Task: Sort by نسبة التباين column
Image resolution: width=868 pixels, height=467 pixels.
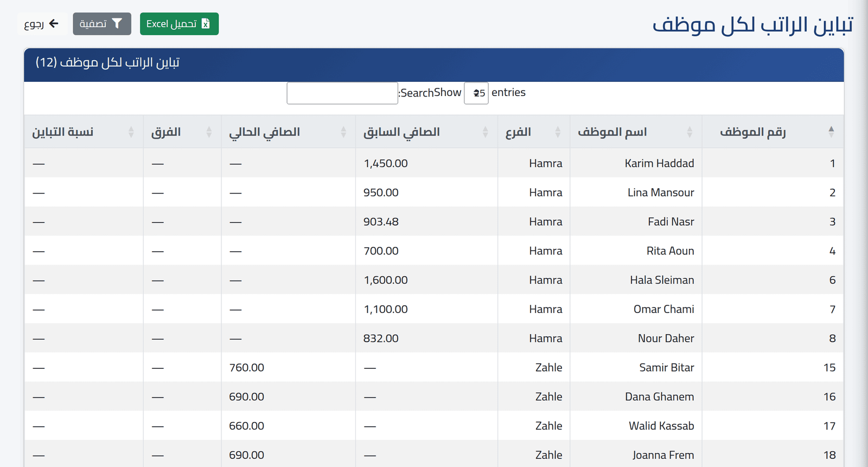Action: pyautogui.click(x=84, y=132)
